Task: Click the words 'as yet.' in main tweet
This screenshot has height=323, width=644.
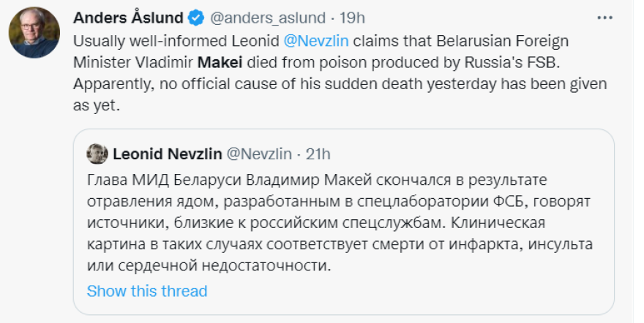Action: point(97,105)
